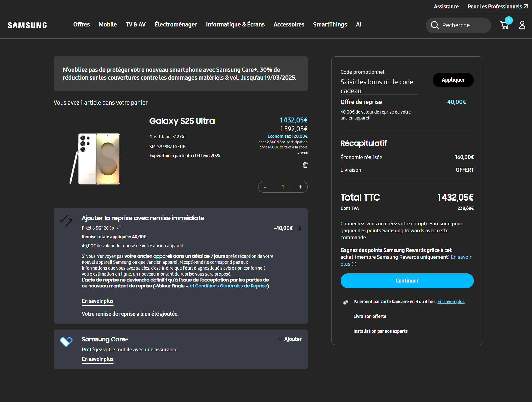This screenshot has width=532, height=402.
Task: Click the SM-S938BZTGEUB model number
Action: tap(167, 147)
